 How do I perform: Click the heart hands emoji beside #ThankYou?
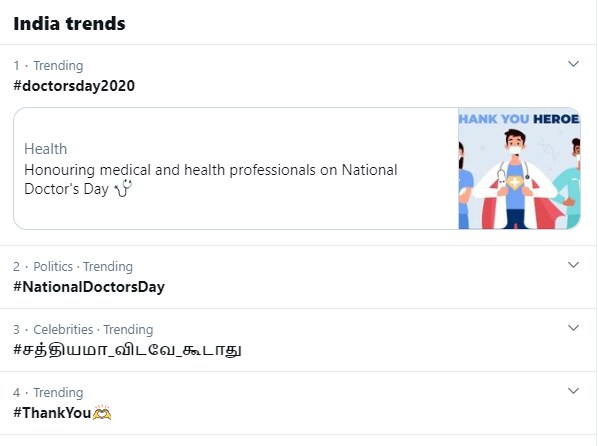102,412
